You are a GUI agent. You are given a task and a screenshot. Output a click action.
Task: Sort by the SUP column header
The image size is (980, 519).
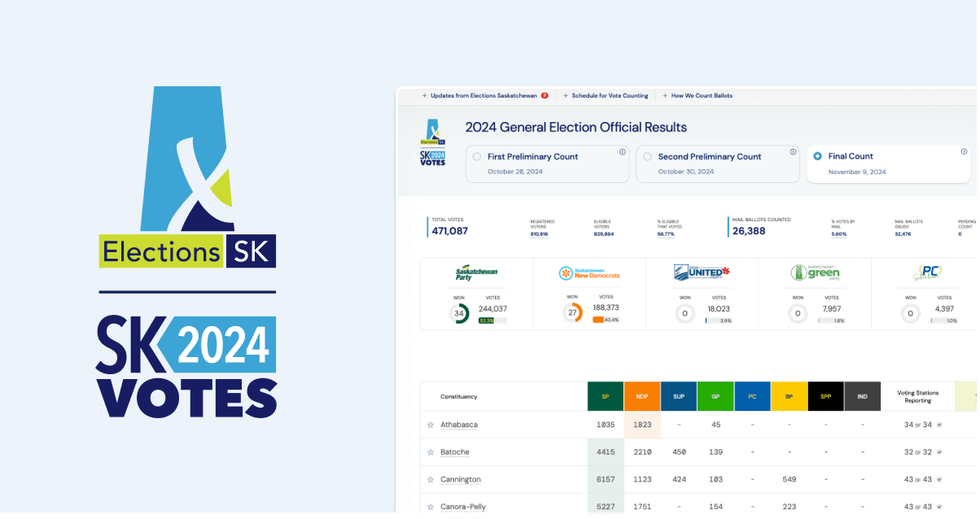point(679,396)
